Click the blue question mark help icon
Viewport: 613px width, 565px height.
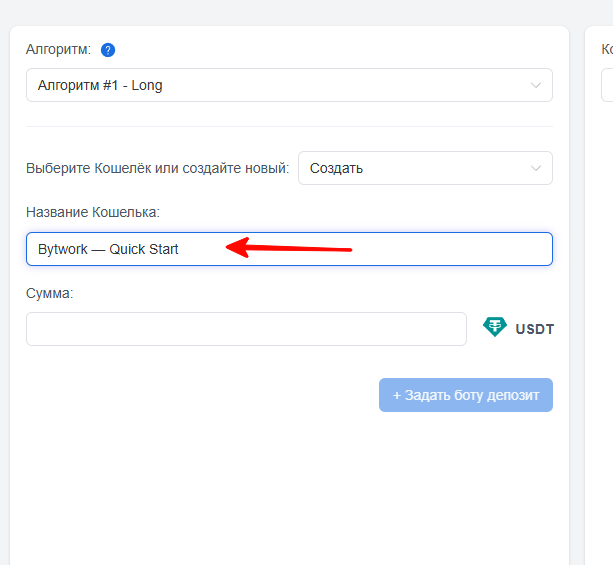108,50
